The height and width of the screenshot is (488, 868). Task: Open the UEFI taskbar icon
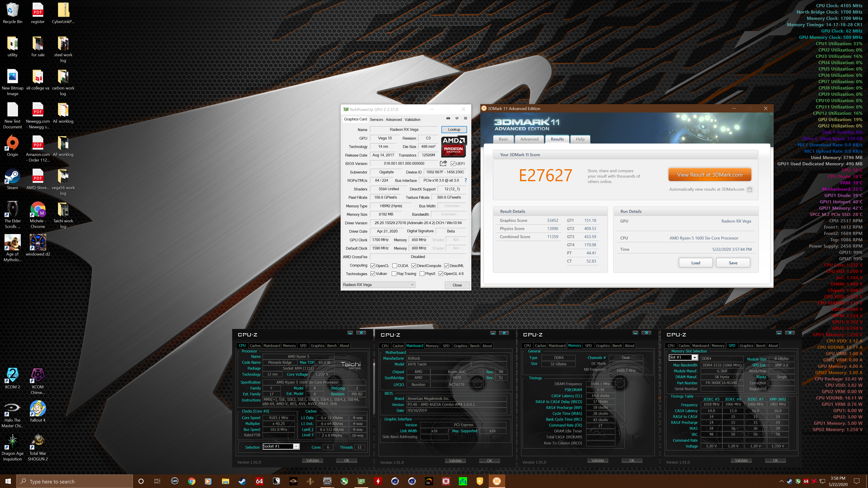pyautogui.click(x=175, y=481)
